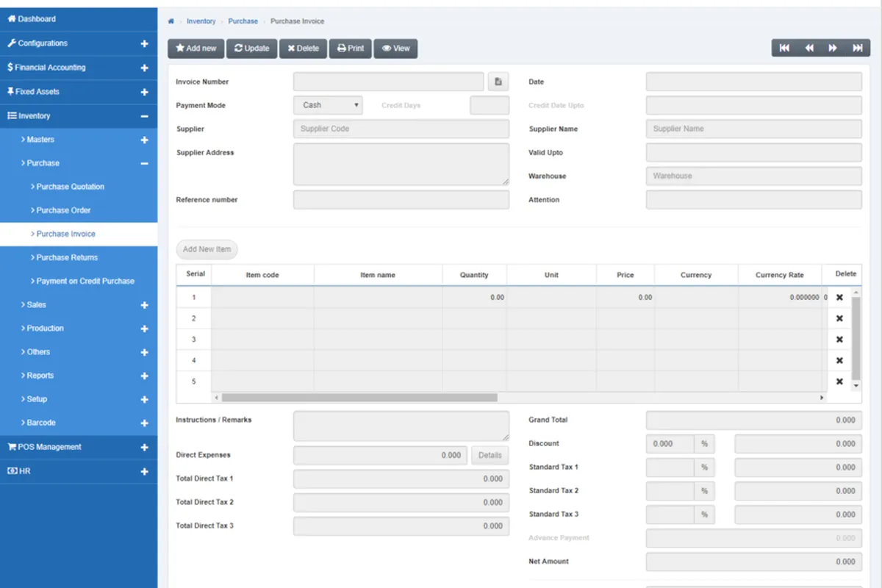Focus Supplier Name input field
The image size is (882, 588).
(x=754, y=129)
